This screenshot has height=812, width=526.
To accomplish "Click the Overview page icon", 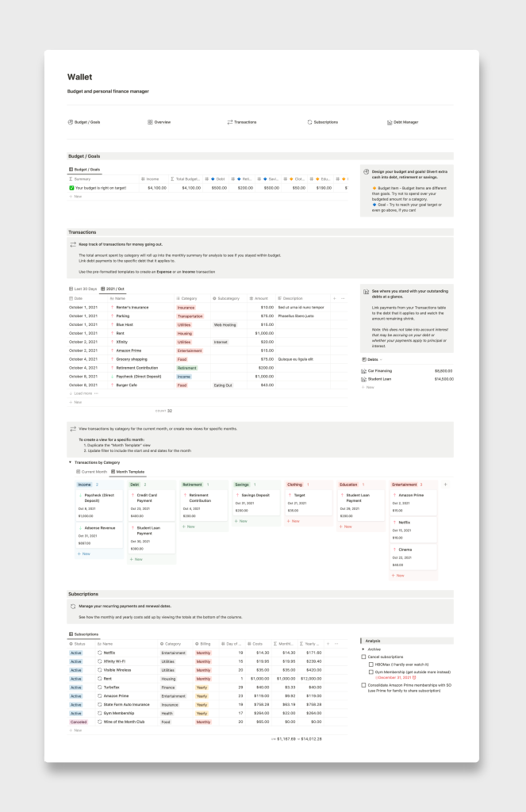I will 149,122.
